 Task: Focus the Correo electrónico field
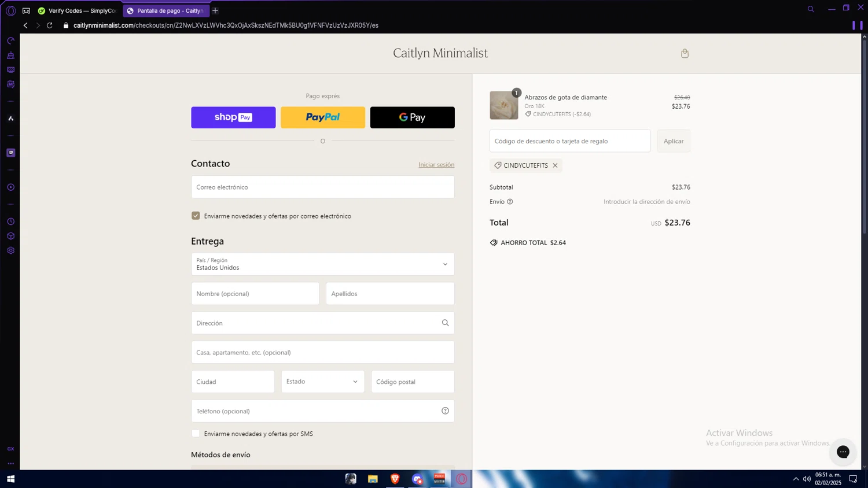[323, 187]
